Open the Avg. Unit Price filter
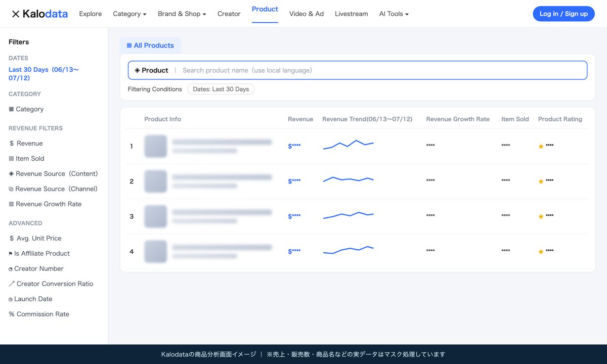 [35, 239]
